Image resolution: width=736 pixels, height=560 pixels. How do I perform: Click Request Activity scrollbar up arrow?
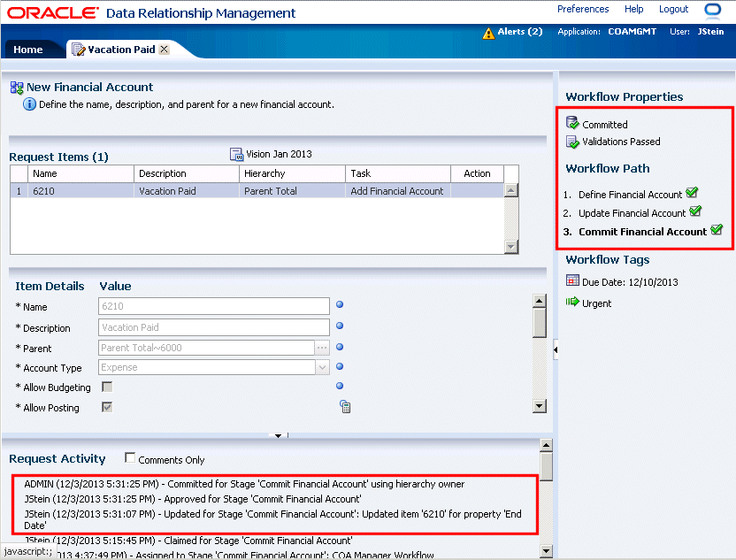point(546,445)
